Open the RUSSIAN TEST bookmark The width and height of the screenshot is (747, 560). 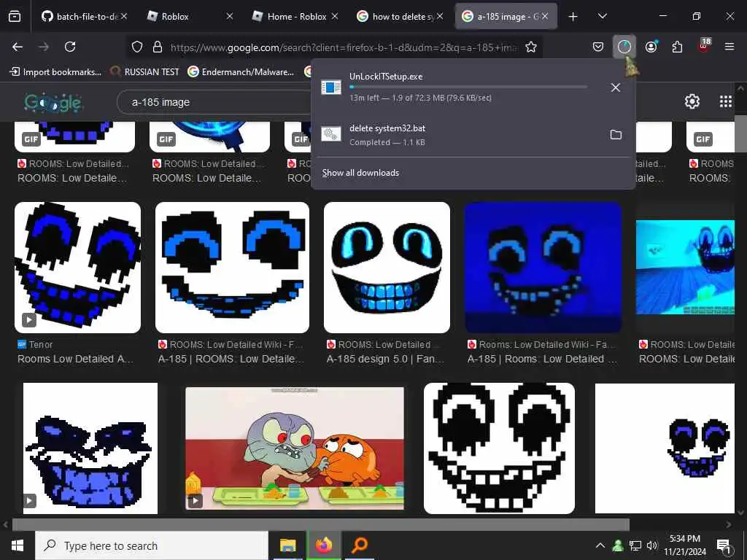pyautogui.click(x=145, y=72)
